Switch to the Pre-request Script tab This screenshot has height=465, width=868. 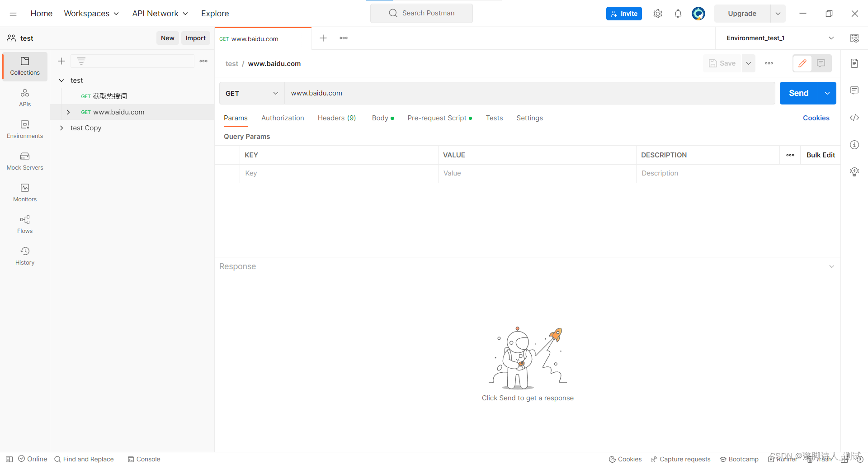[x=439, y=118]
